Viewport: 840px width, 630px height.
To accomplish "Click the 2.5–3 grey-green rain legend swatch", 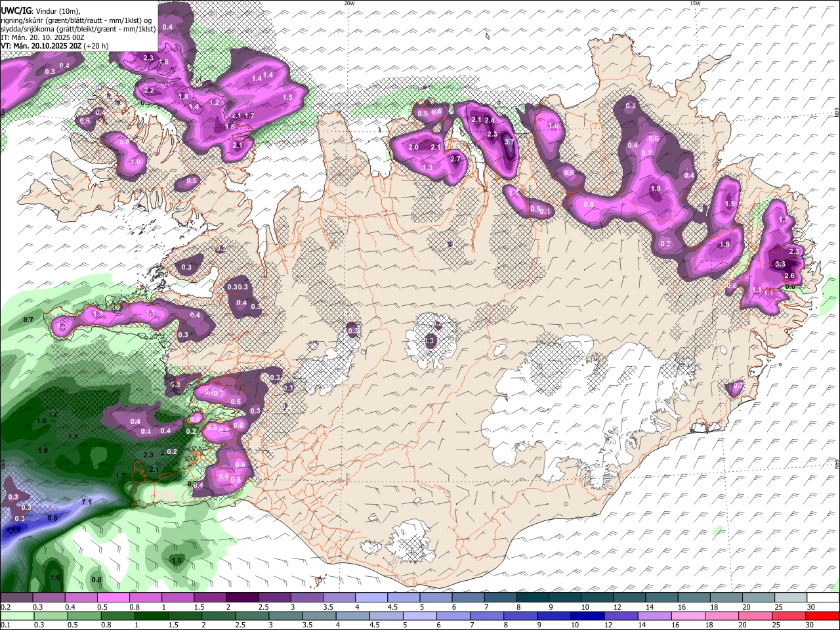I will tap(251, 616).
